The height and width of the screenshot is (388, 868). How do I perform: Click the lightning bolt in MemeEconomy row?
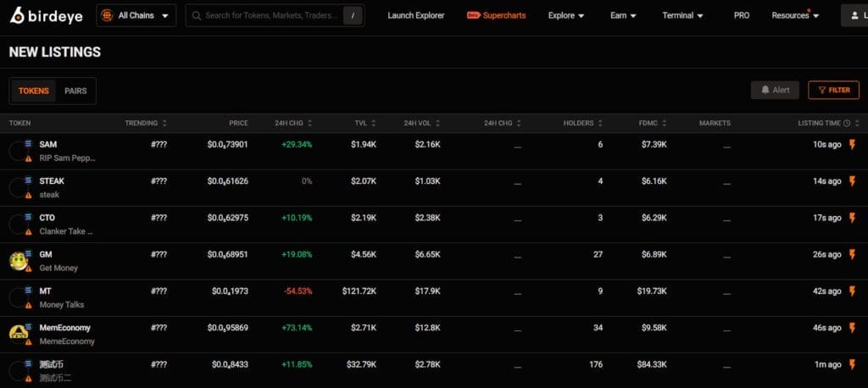(x=853, y=328)
